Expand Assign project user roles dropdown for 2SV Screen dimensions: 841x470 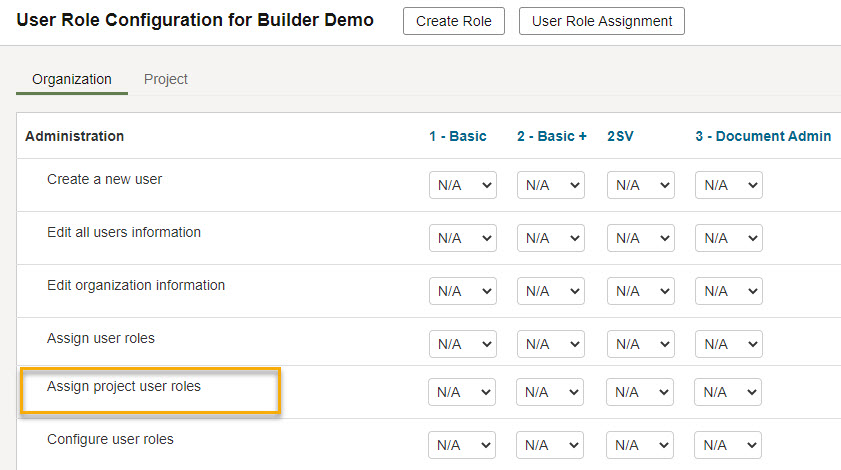coord(639,392)
